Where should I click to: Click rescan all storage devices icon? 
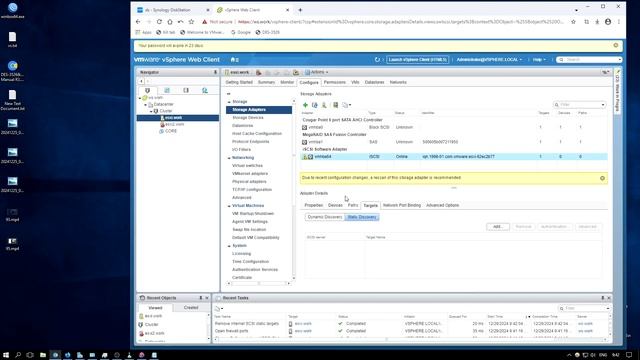(x=336, y=105)
